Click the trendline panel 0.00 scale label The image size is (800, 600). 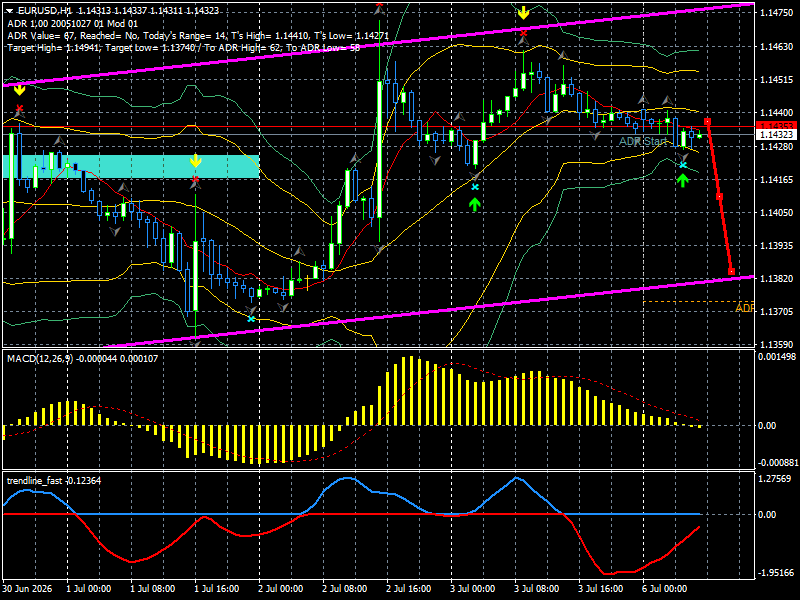(767, 515)
